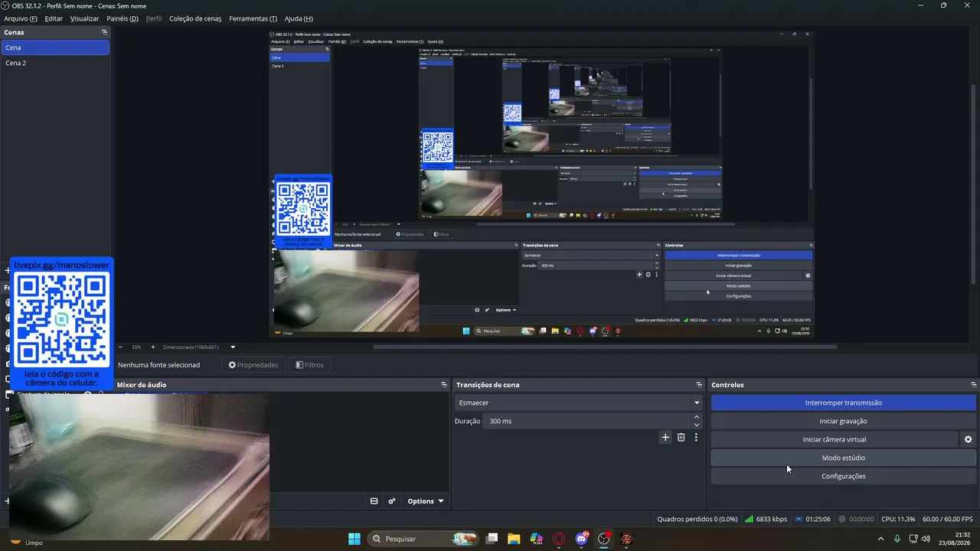Click the Duração 300 ms field
Image resolution: width=980 pixels, height=551 pixels.
click(586, 421)
